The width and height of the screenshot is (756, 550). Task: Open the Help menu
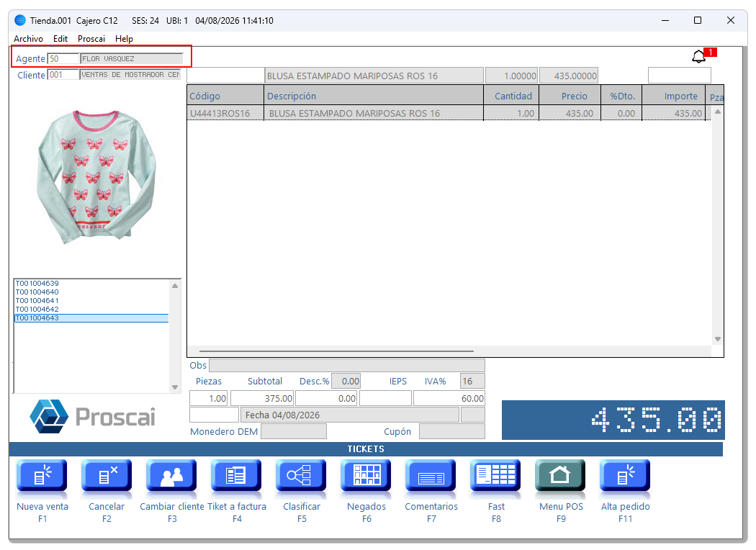tap(124, 39)
